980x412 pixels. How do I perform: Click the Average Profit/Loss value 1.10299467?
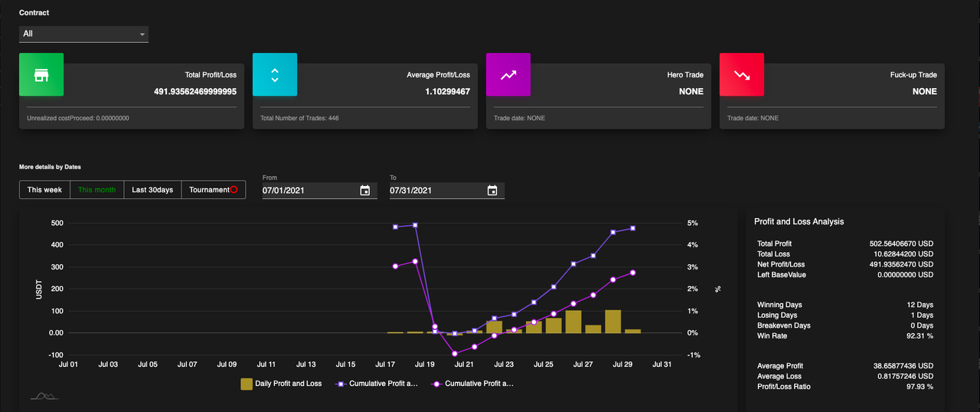point(448,91)
